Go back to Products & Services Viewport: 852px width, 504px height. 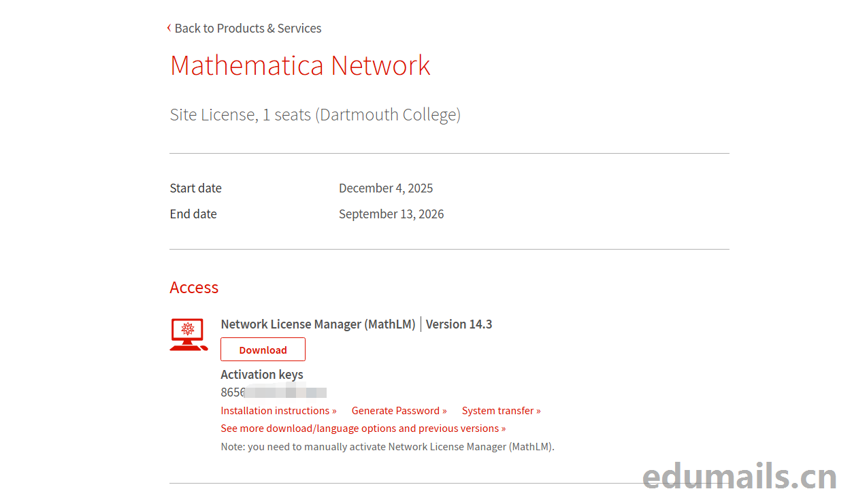pos(248,29)
